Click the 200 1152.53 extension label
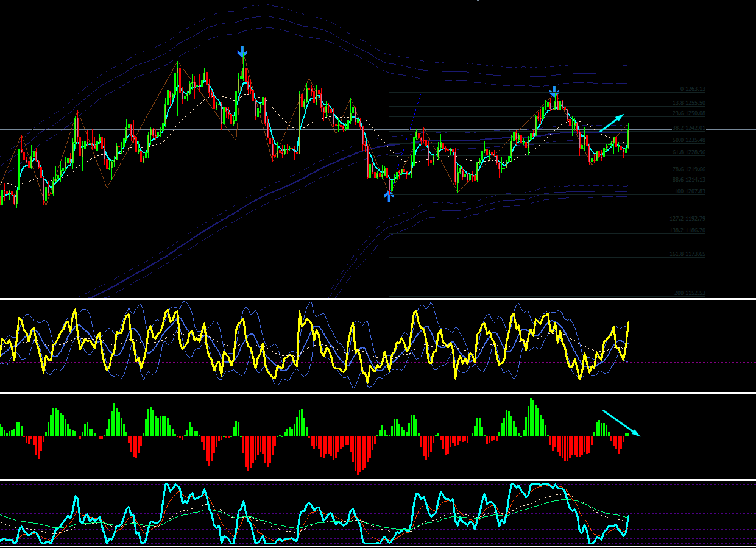This screenshot has width=756, height=548. [x=690, y=293]
